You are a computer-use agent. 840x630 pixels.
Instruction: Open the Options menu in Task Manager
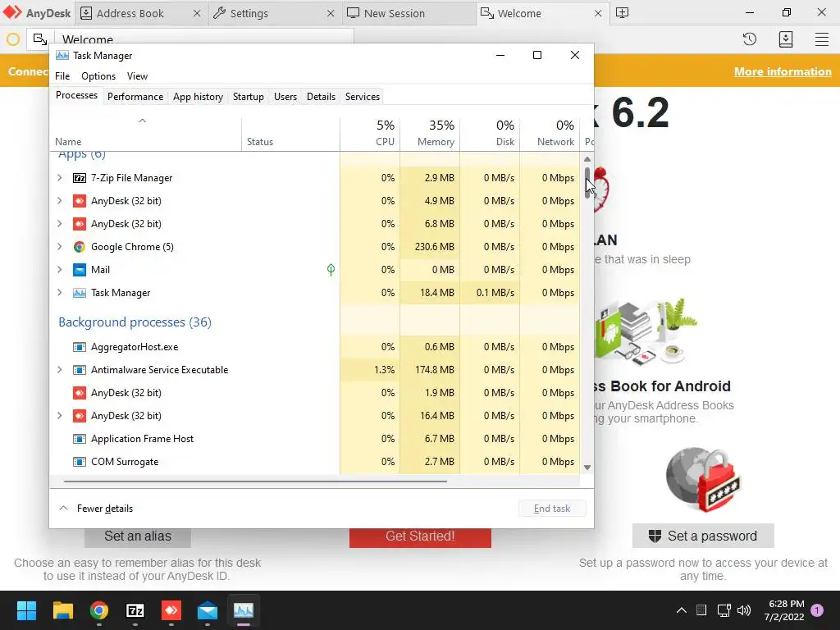98,76
